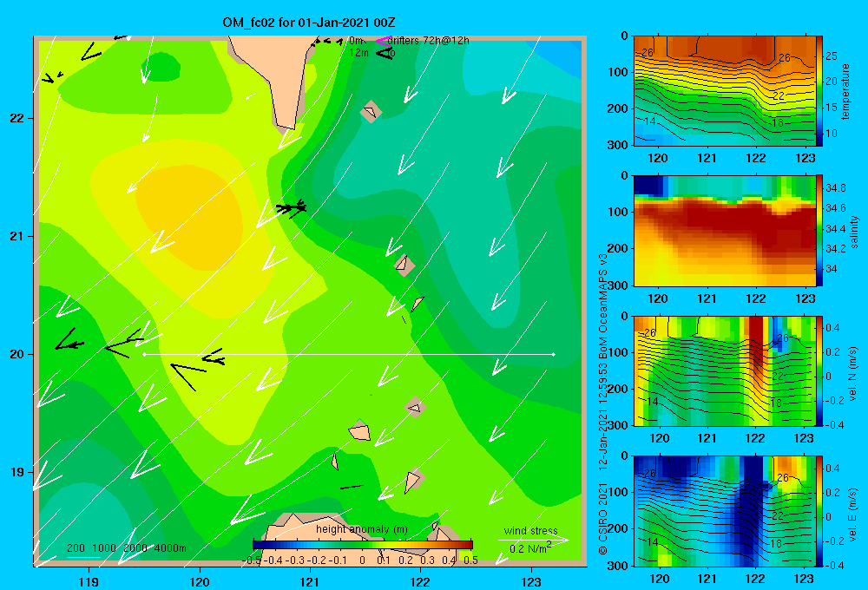Click the latitude label "19" on the main map
This screenshot has height=590, width=868.
(x=17, y=472)
